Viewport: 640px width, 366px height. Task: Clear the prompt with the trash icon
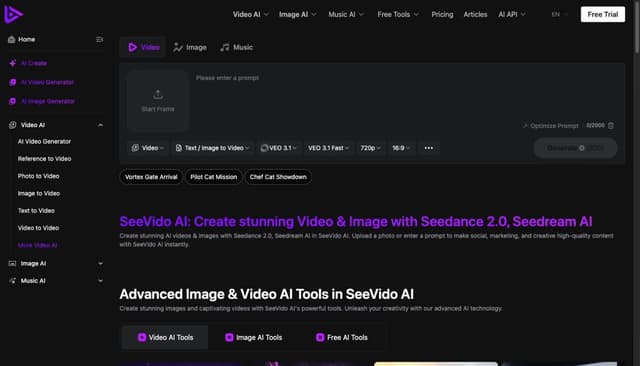(611, 126)
